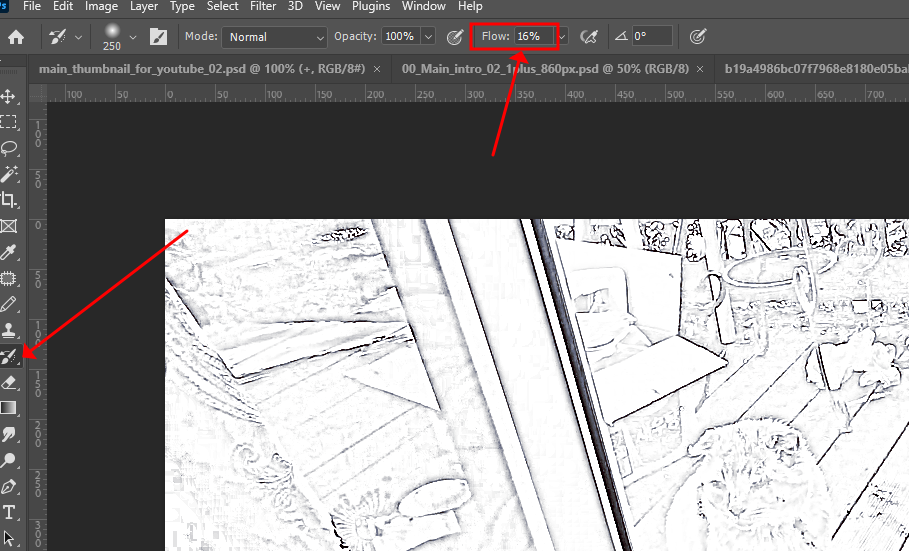Viewport: 909px width, 551px height.
Task: Open the Edit menu
Action: pyautogui.click(x=63, y=6)
